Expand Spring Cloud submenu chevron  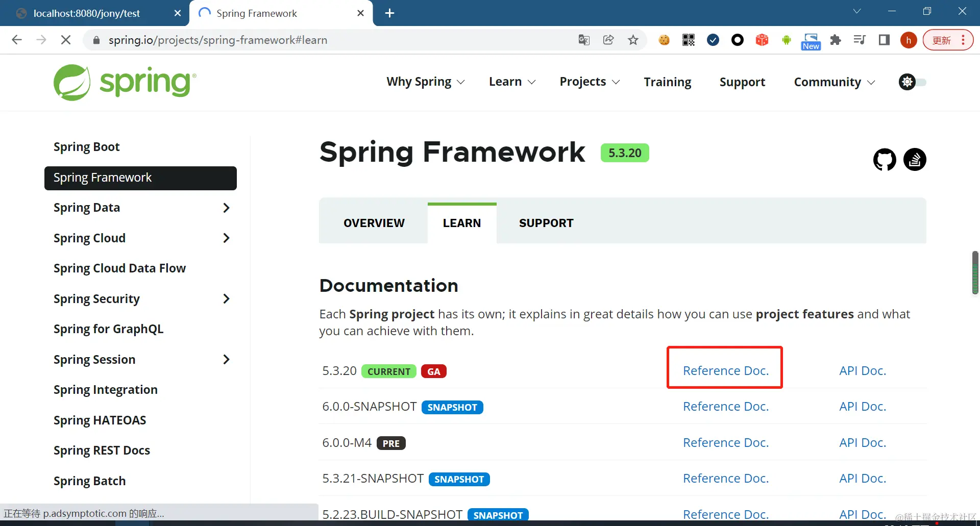click(x=226, y=238)
